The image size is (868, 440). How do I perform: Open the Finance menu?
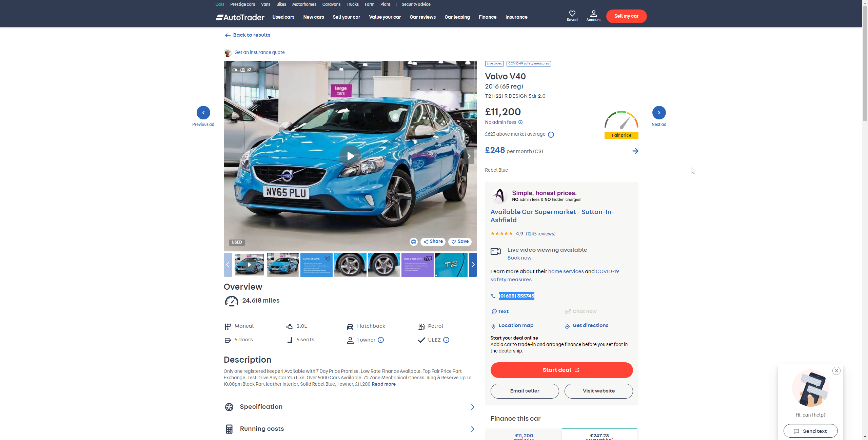pos(487,17)
